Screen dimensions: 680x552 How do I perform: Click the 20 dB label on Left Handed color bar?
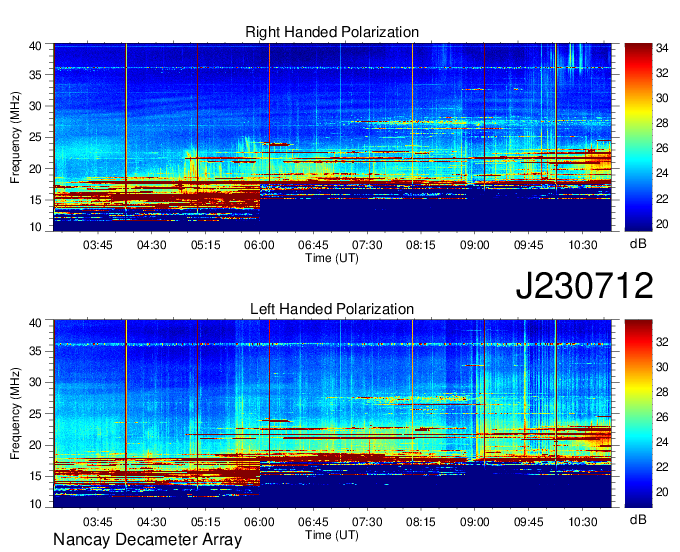(662, 492)
